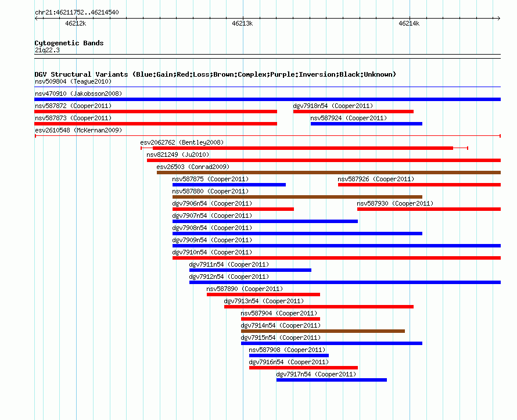Click the red bar under nsv587926
517x420 pixels.
click(x=419, y=185)
